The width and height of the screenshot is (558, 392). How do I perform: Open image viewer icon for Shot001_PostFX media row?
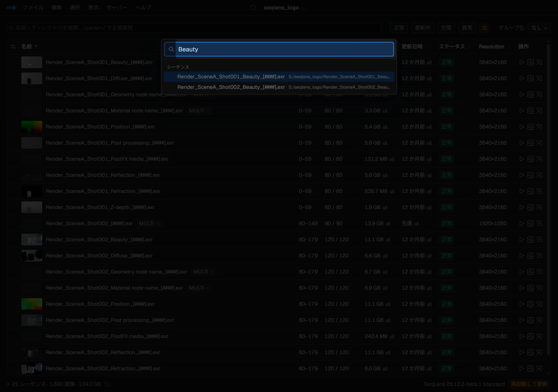point(530,159)
